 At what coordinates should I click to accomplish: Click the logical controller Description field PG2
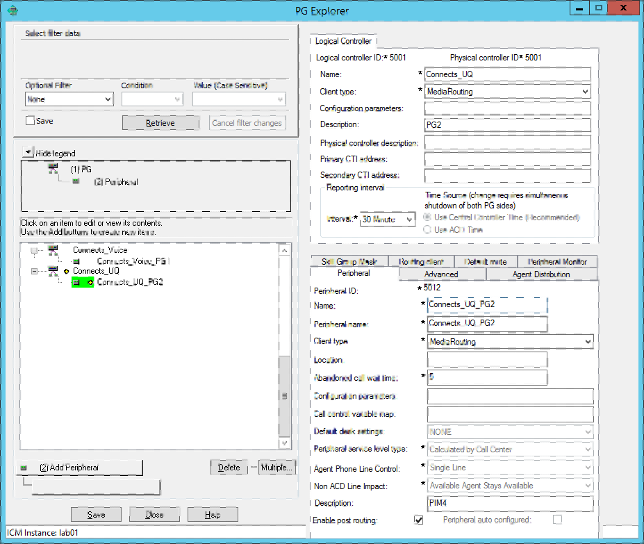[x=507, y=125]
